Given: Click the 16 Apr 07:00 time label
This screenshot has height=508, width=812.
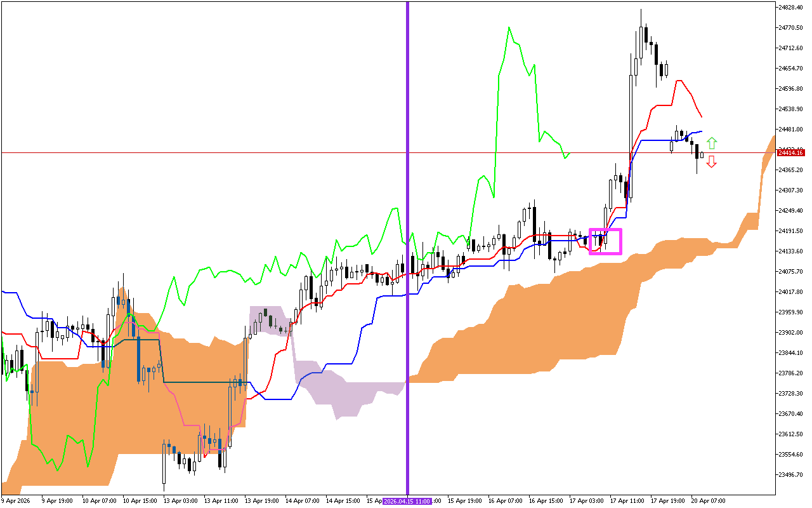Looking at the screenshot, I should point(504,501).
